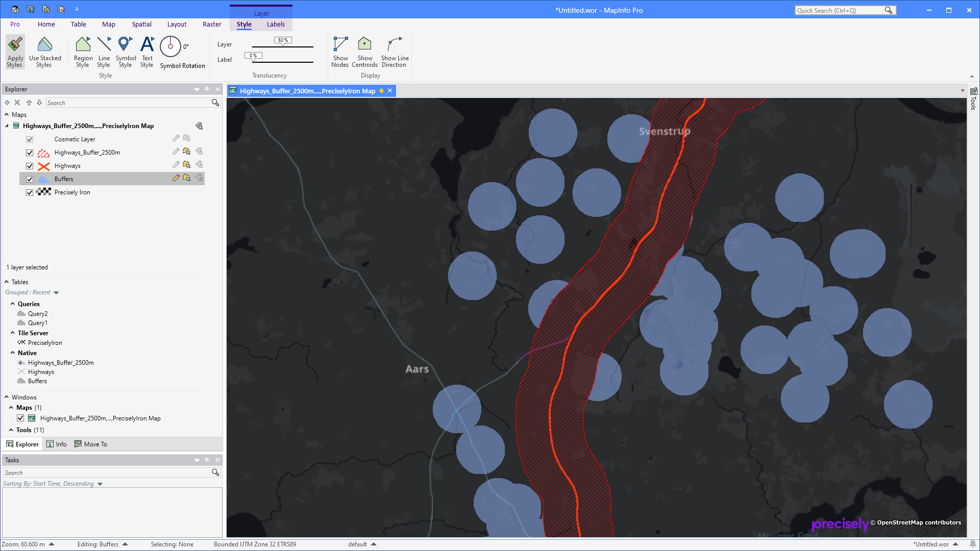Open the Sorting By Start Time dropdown
The height and width of the screenshot is (551, 980).
[100, 484]
